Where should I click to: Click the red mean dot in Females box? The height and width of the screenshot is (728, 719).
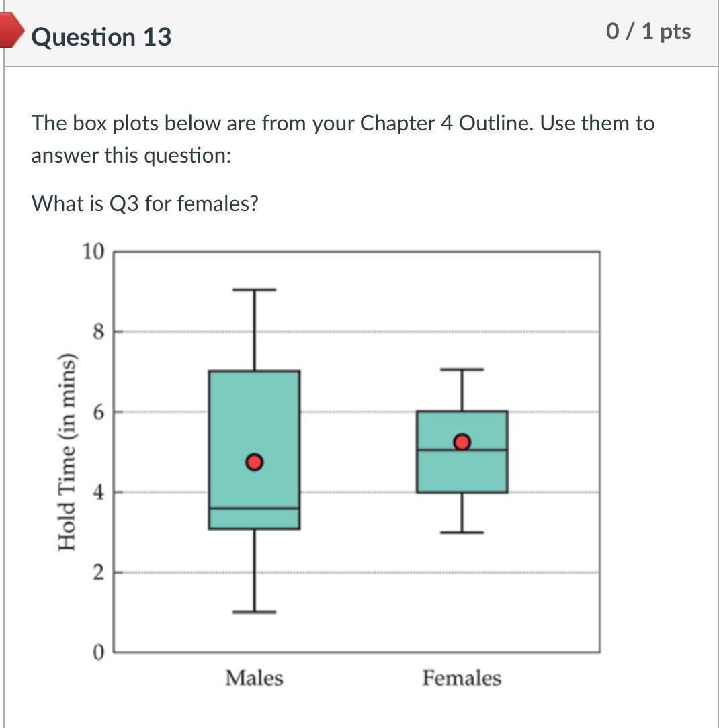click(462, 441)
